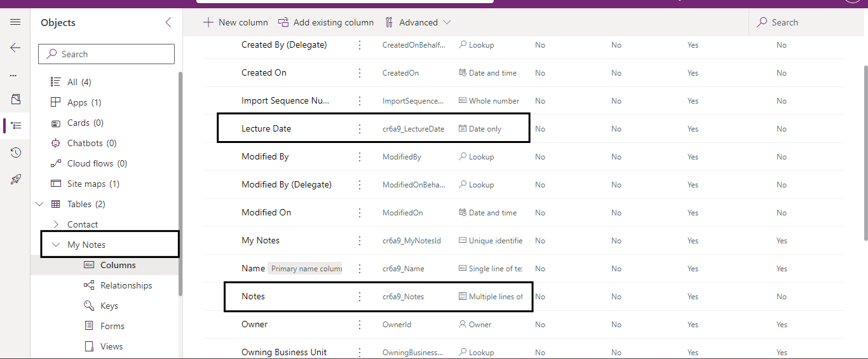Screen dimensions: 868x359
Task: Collapse the Objects panel with the chevron
Action: [168, 22]
